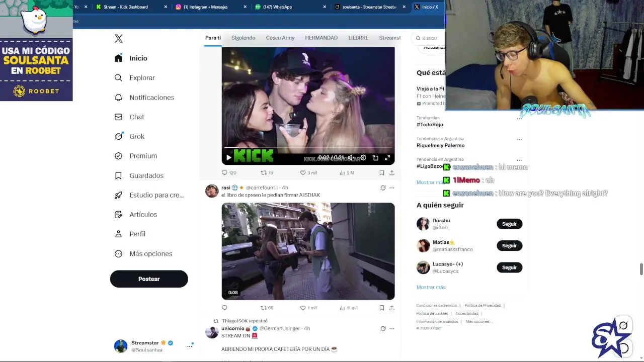The width and height of the screenshot is (644, 362).
Task: Open the #TodoRojo trend
Action: click(430, 125)
